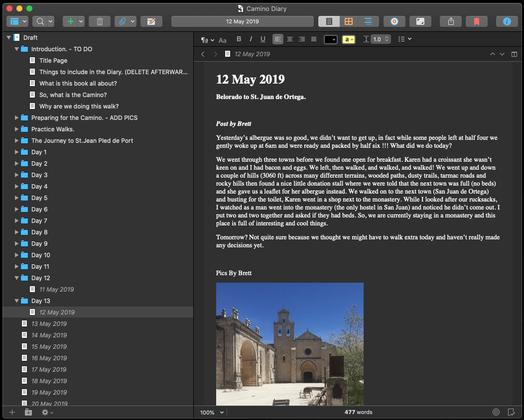
Task: Open the 100% zoom dropdown
Action: (212, 413)
